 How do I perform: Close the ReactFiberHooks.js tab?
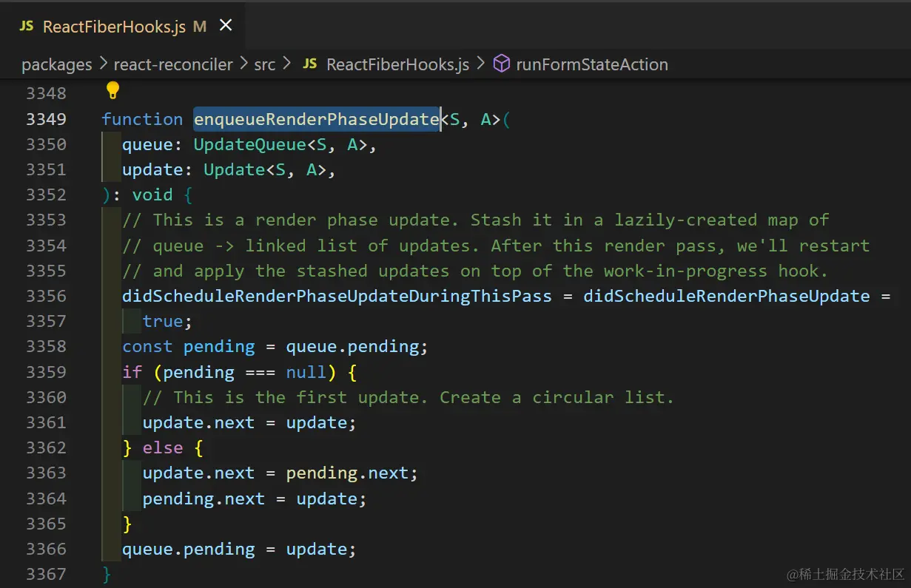click(x=226, y=26)
